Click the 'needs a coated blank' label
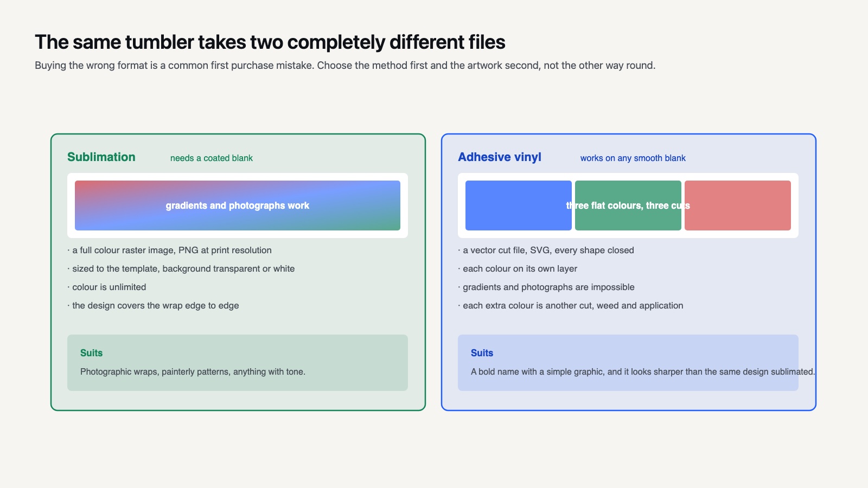Viewport: 868px width, 488px height. click(x=212, y=158)
